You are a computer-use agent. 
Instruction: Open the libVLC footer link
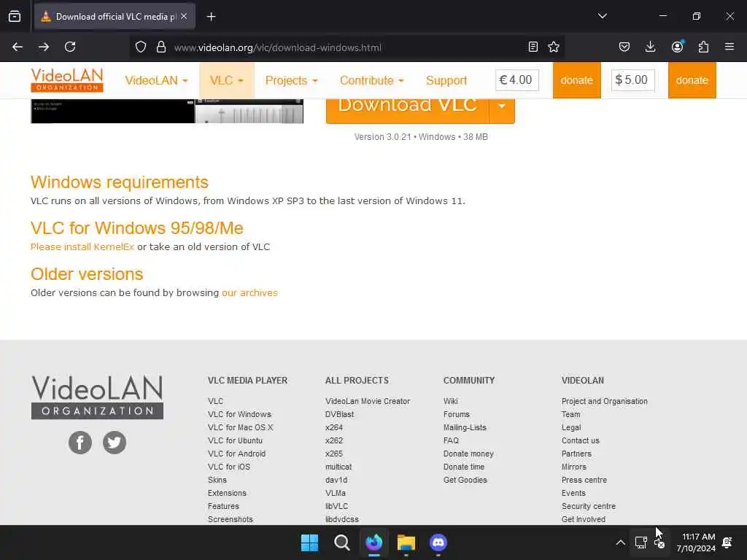[337, 506]
